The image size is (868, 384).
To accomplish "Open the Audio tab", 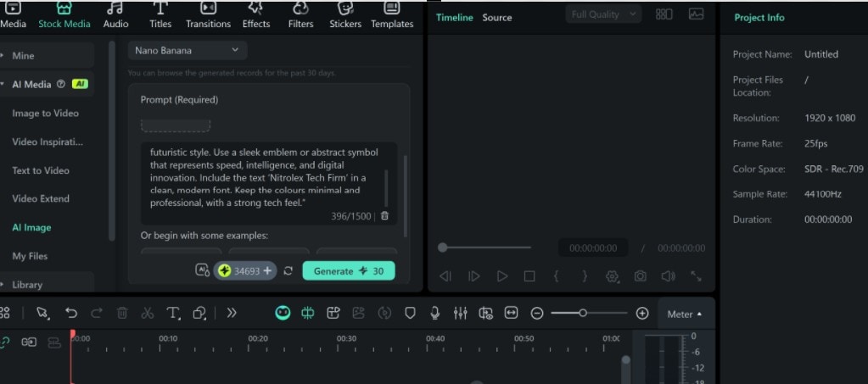I will click(x=115, y=15).
